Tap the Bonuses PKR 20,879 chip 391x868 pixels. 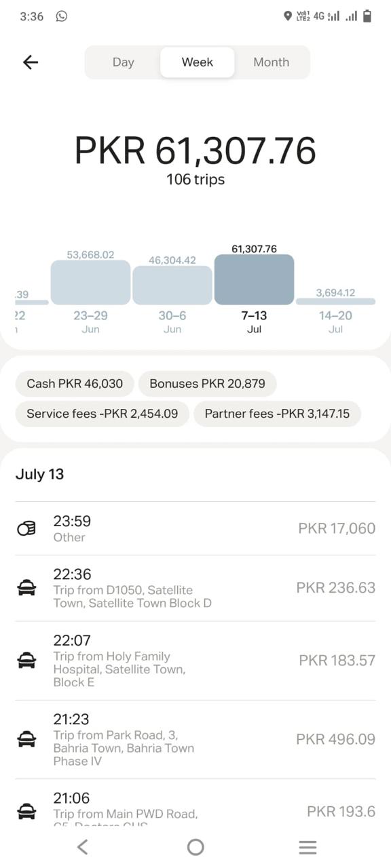click(207, 384)
